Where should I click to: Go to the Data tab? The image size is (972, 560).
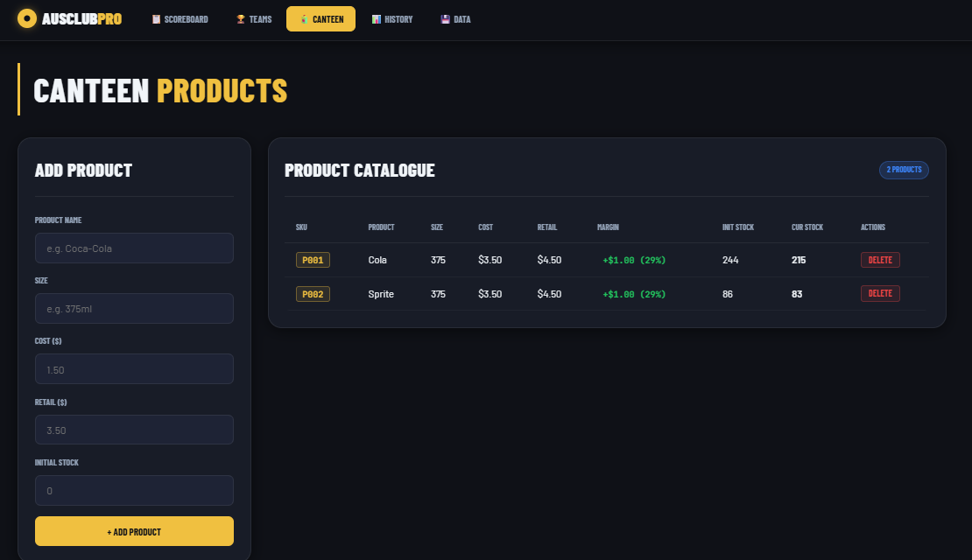(x=455, y=19)
